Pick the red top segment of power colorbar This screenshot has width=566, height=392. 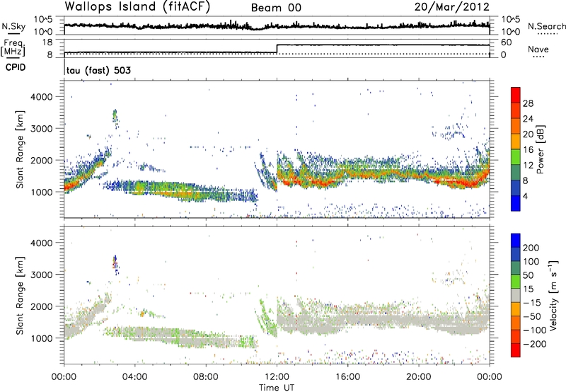tap(516, 95)
